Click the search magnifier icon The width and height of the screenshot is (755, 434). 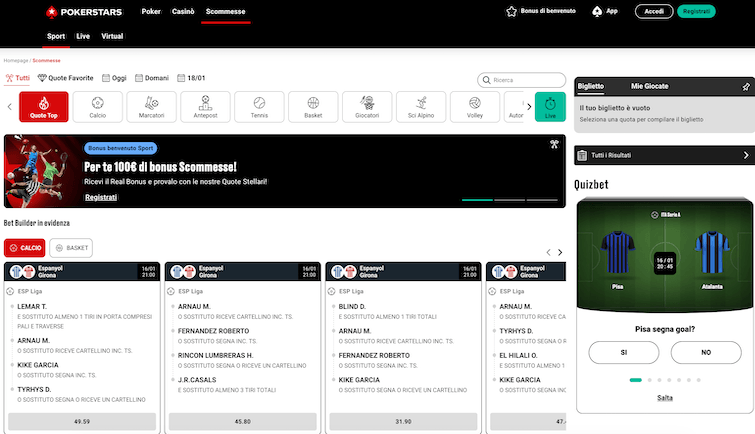coord(486,80)
